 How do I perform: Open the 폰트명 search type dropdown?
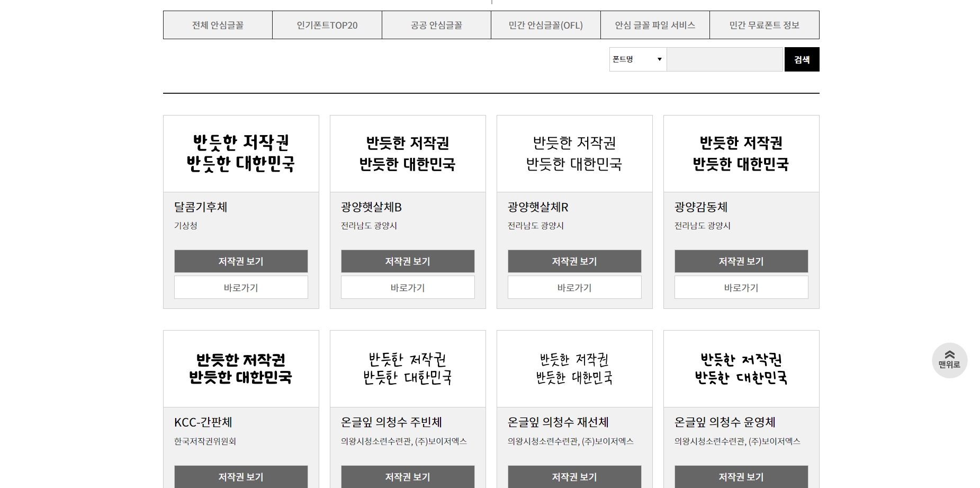[638, 59]
